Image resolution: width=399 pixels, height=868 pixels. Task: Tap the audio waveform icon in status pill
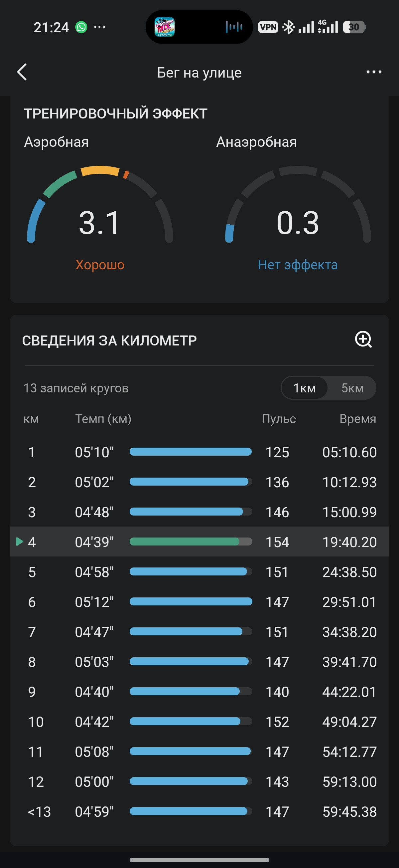[234, 27]
